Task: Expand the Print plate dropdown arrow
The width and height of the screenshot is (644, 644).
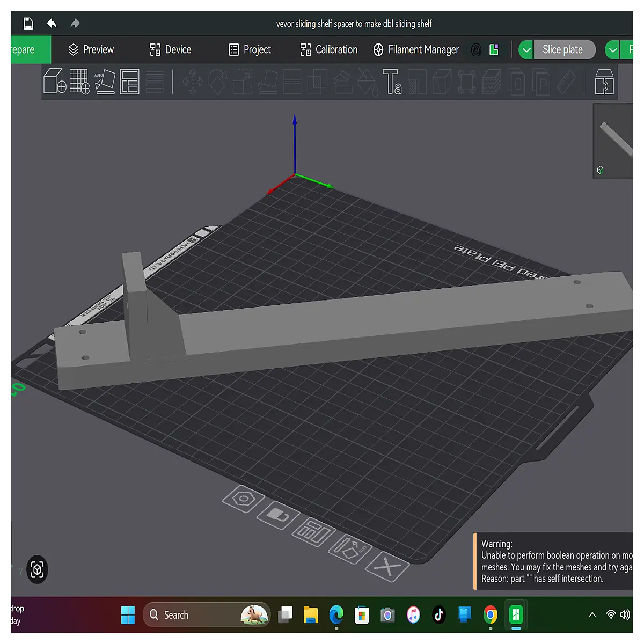Action: (x=612, y=50)
